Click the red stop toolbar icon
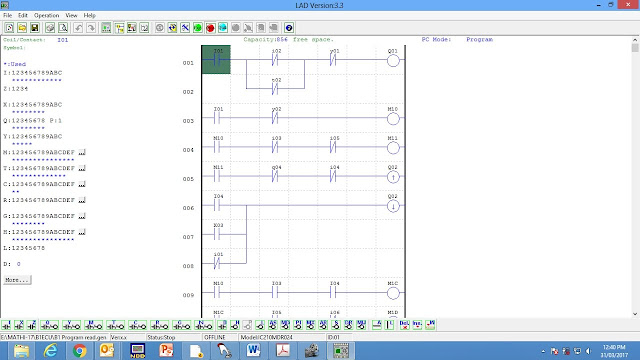This screenshot has width=640, height=360. tap(210, 28)
